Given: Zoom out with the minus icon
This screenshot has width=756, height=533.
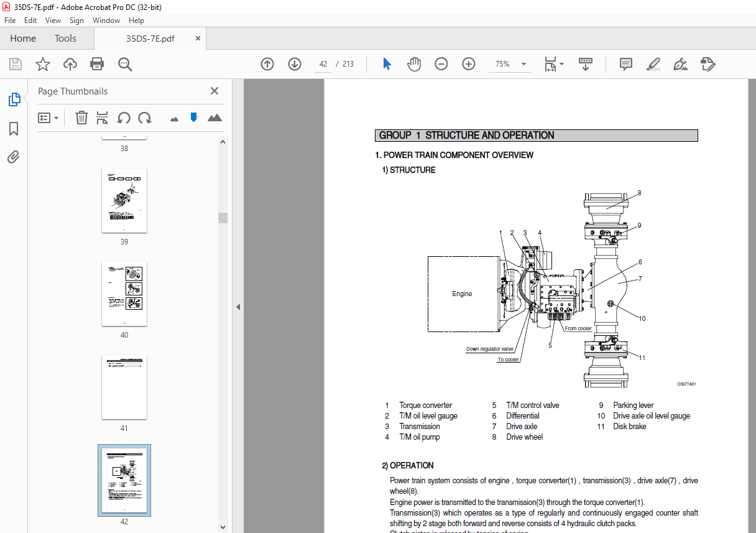Looking at the screenshot, I should [x=441, y=64].
